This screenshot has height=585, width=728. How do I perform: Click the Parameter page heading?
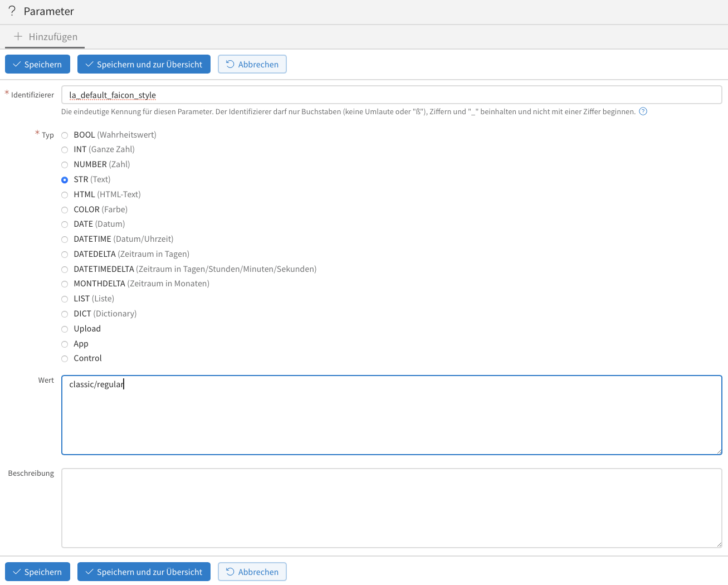[x=49, y=11]
